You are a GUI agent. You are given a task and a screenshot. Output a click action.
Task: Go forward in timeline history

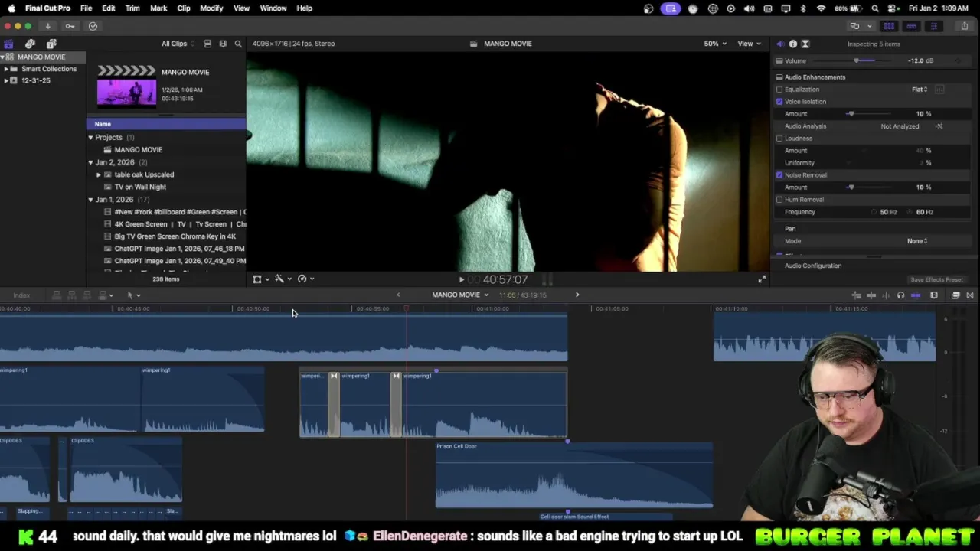(x=577, y=295)
